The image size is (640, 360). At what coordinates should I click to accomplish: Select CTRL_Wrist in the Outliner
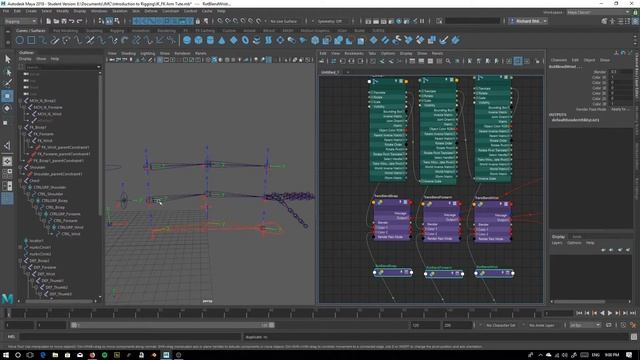71,234
